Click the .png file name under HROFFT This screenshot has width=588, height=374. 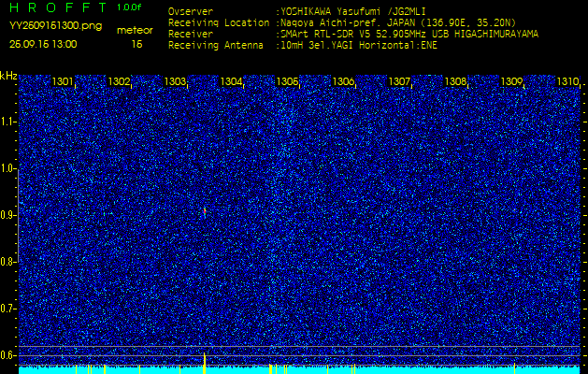click(55, 26)
